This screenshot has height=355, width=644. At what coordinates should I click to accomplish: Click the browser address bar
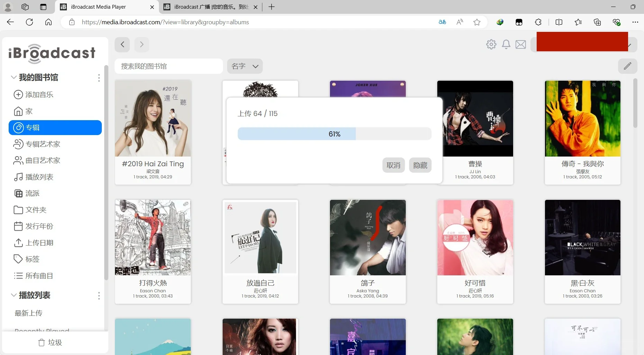pyautogui.click(x=256, y=22)
